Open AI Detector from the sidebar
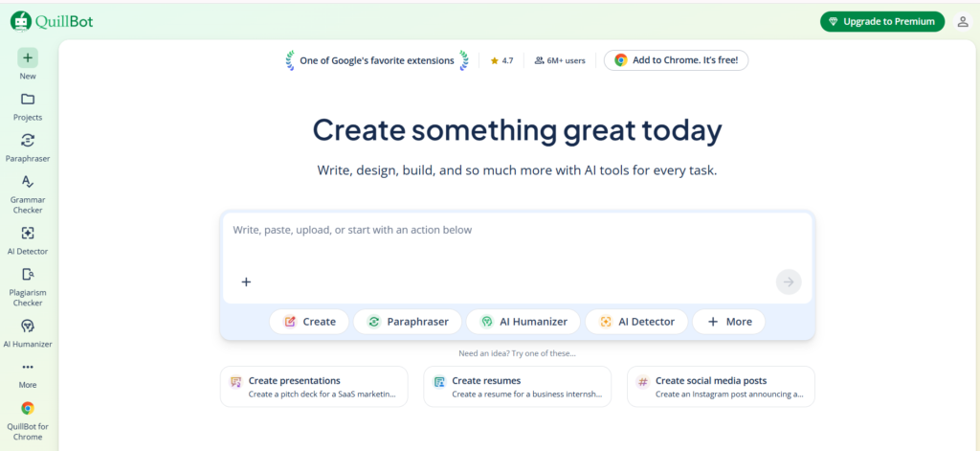 [x=28, y=240]
